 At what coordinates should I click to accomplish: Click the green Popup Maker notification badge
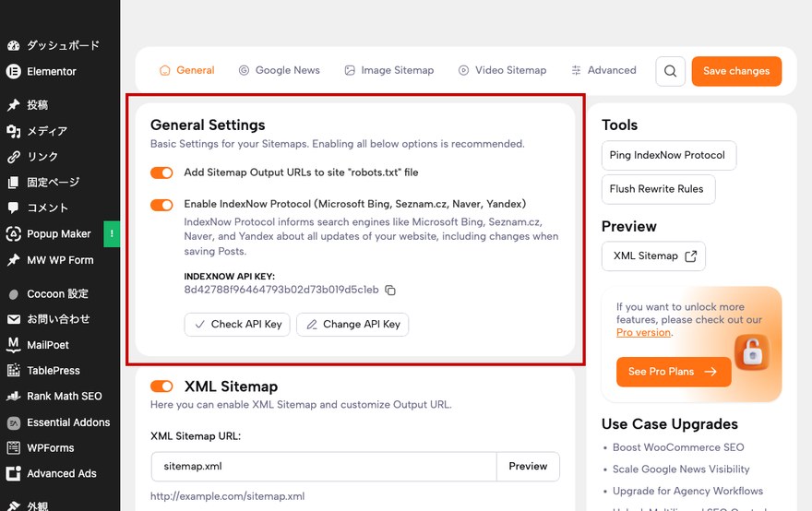coord(112,234)
